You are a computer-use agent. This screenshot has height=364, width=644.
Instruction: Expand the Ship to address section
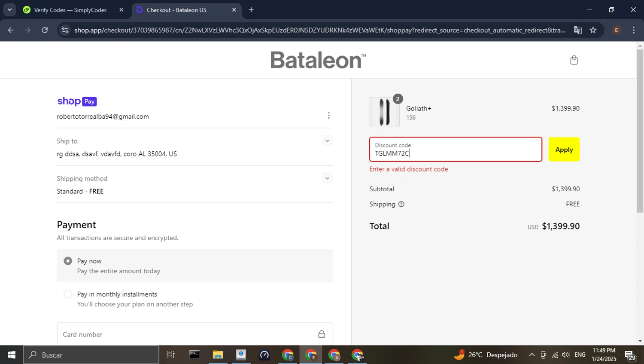coord(327,141)
